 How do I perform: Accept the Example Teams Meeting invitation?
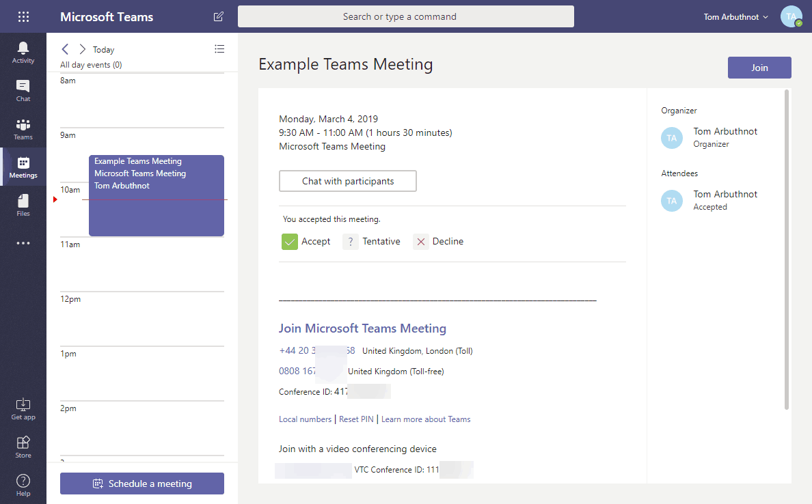[x=306, y=241]
